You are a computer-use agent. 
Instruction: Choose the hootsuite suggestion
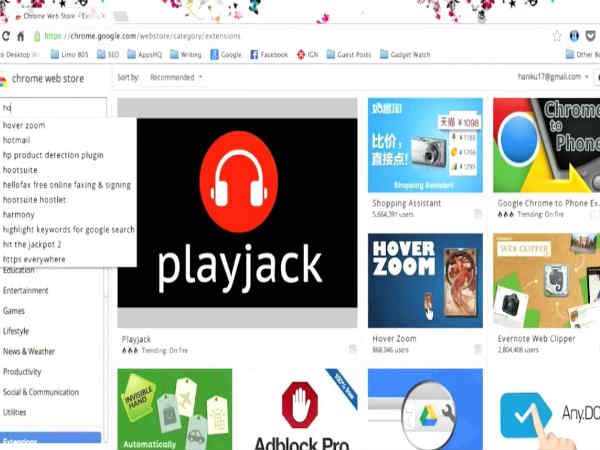(20, 170)
